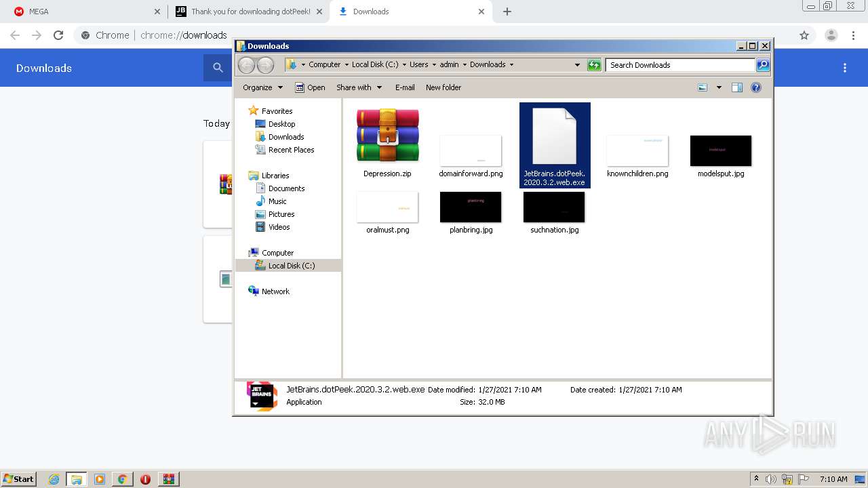Select Desktop in the navigation pane
Screen dimensions: 868x488
tap(275, 124)
